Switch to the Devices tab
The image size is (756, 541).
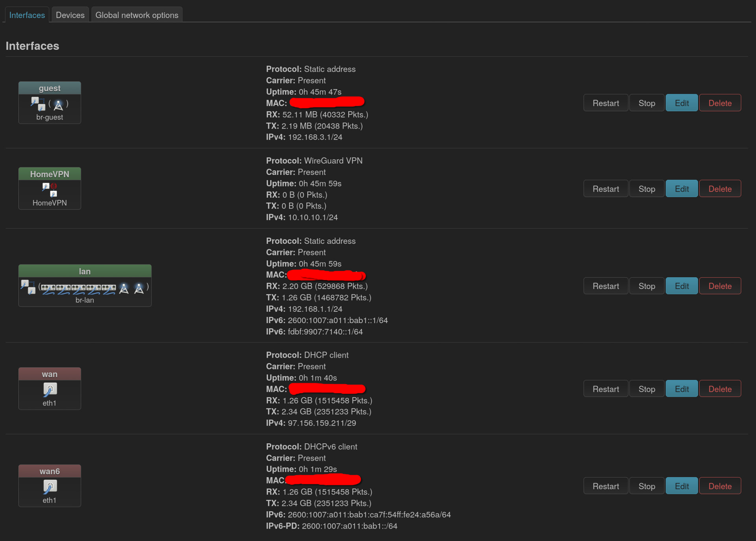tap(70, 15)
